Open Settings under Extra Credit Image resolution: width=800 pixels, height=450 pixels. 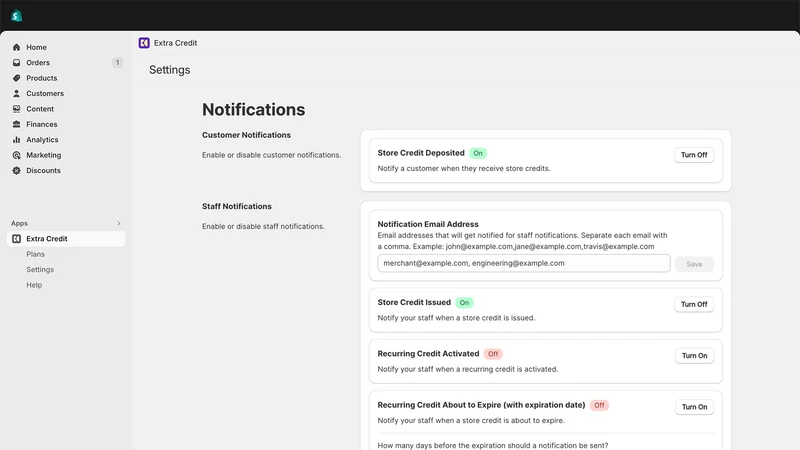40,269
